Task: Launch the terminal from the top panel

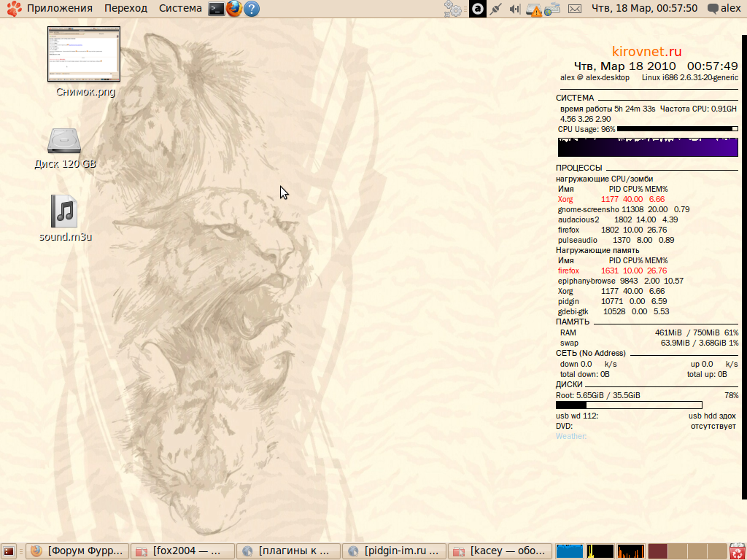Action: pos(216,9)
